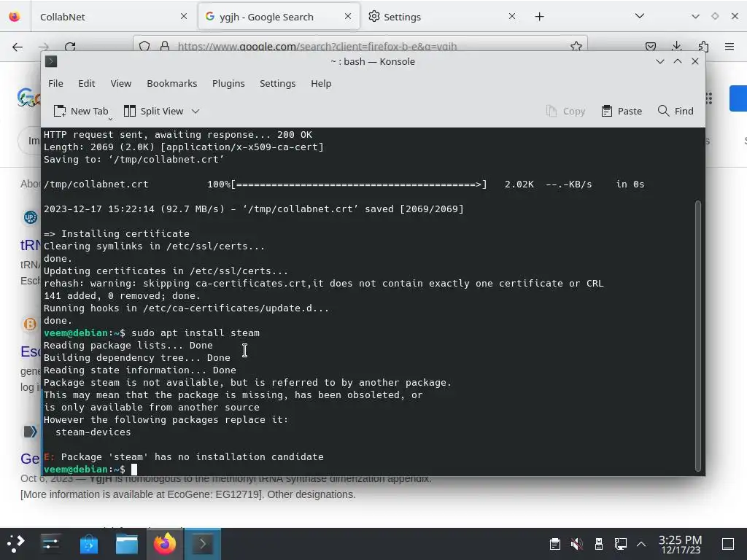Open Firefox Extensions icon
Viewport: 747px width, 560px height.
(703, 46)
